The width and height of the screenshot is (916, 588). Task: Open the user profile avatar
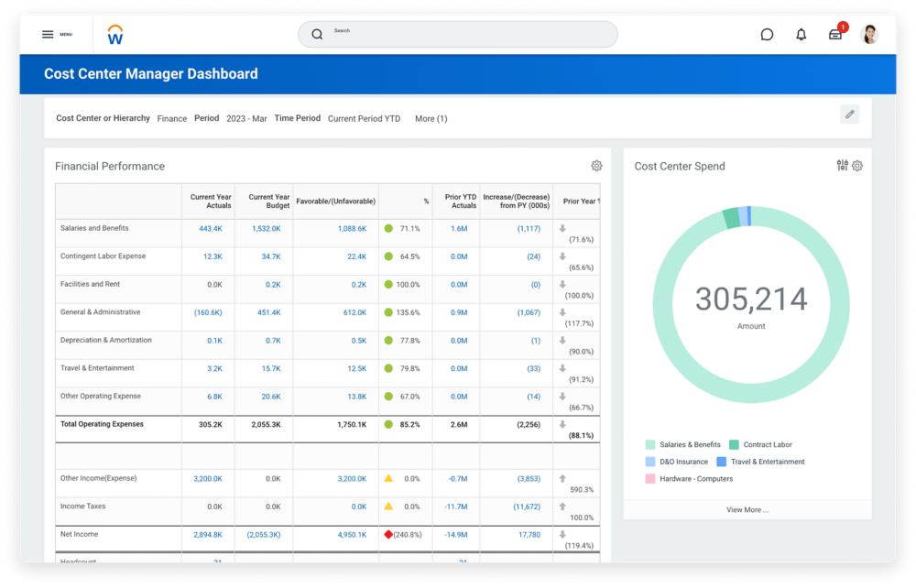pos(870,35)
